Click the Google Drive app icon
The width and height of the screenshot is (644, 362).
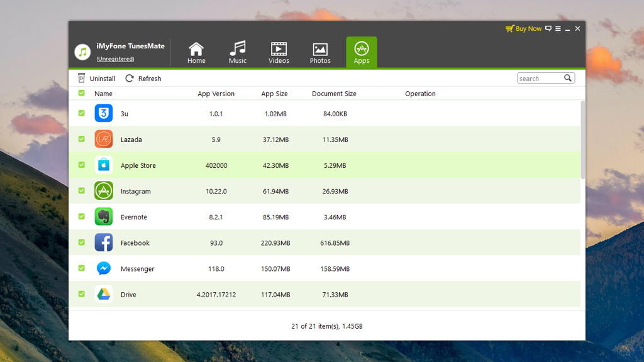coord(104,294)
